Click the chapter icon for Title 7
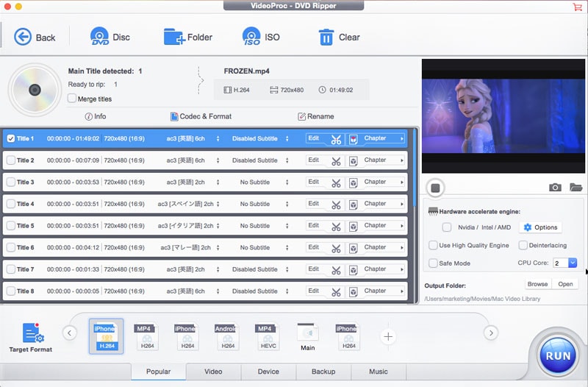588x387 pixels. (x=353, y=270)
